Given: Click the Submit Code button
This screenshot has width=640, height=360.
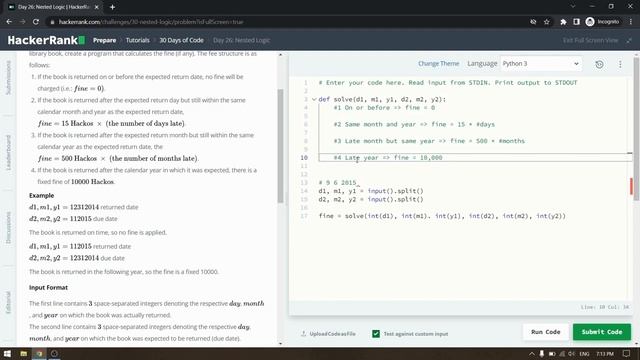Looking at the screenshot, I should click(602, 332).
